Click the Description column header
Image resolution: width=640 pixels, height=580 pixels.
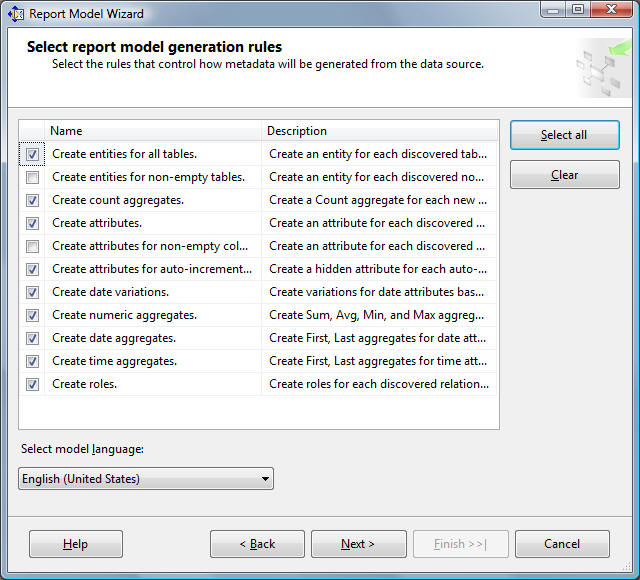pos(380,131)
